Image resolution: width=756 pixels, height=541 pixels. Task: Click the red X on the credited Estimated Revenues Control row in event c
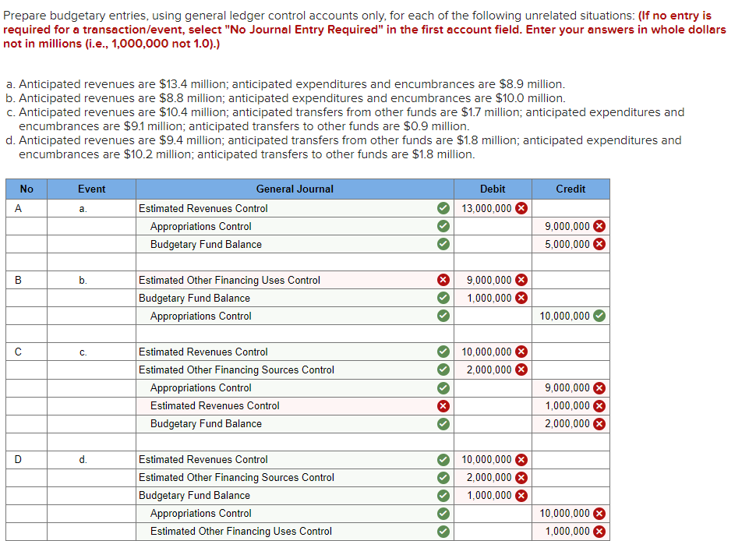pyautogui.click(x=443, y=406)
